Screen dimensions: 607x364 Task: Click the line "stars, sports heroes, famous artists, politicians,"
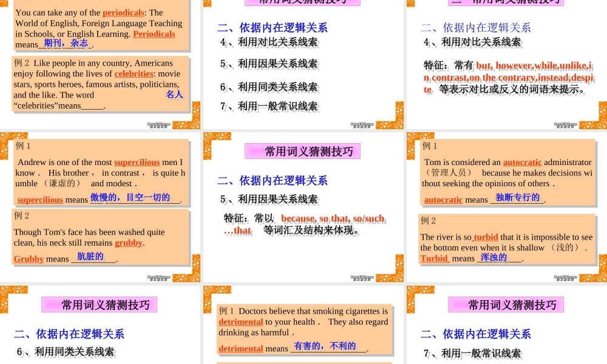pos(97,84)
